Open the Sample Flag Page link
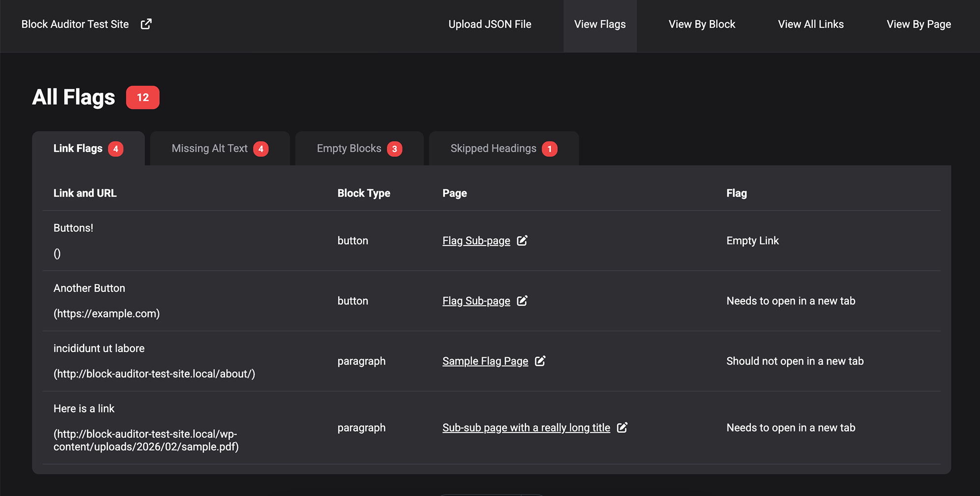This screenshot has height=496, width=980. coord(485,361)
